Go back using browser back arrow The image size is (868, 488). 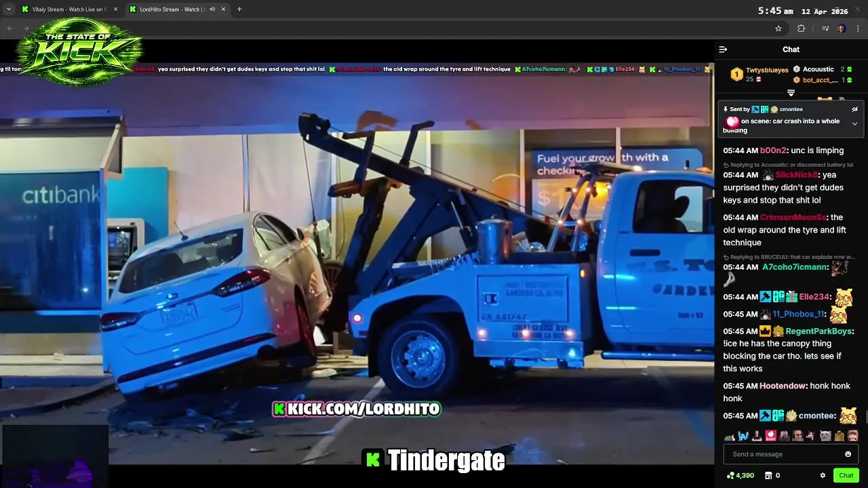point(9,28)
